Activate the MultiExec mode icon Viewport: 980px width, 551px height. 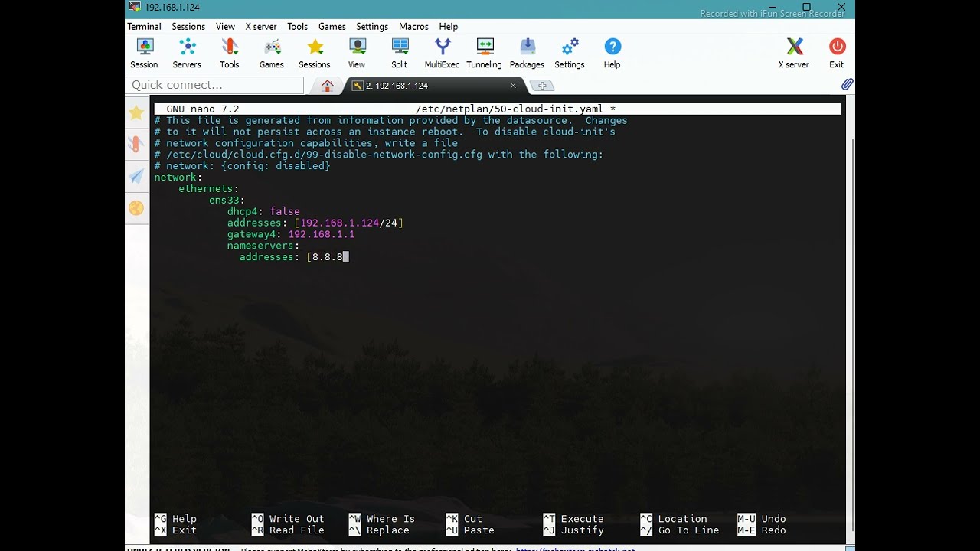pos(442,54)
